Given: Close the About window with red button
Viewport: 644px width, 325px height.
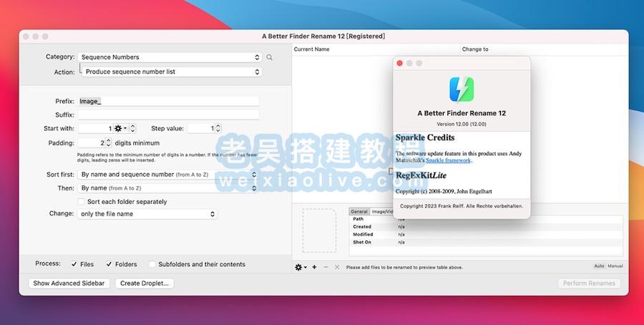Looking at the screenshot, I should [399, 63].
